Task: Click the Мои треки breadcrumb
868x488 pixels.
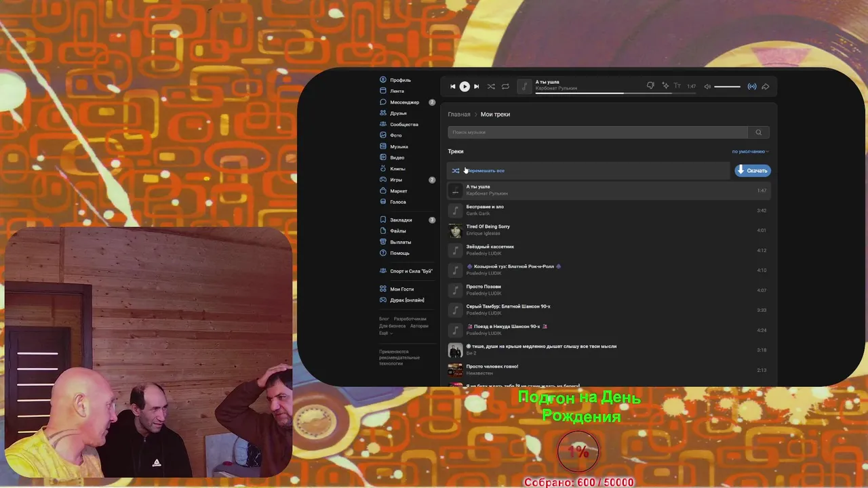Action: 495,115
